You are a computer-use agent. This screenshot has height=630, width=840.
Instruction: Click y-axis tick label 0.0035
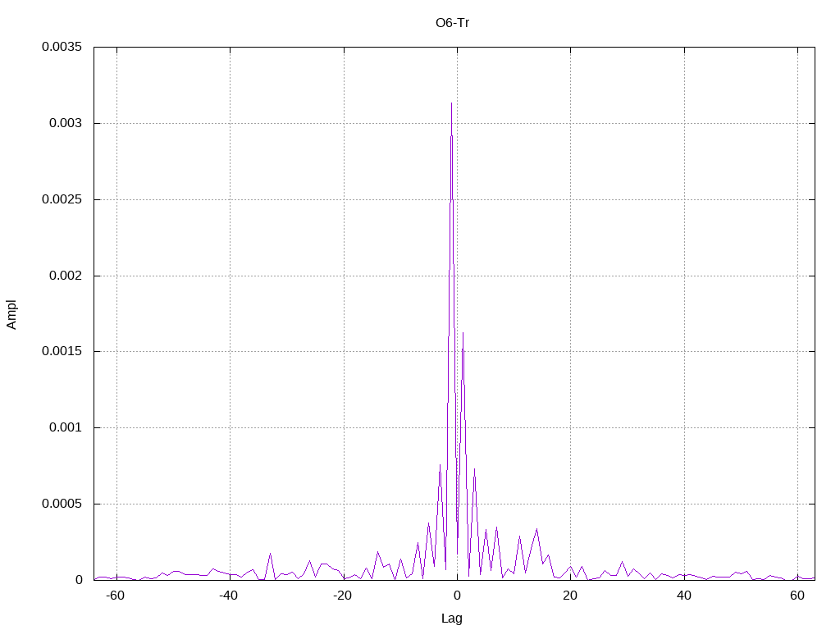(x=62, y=47)
